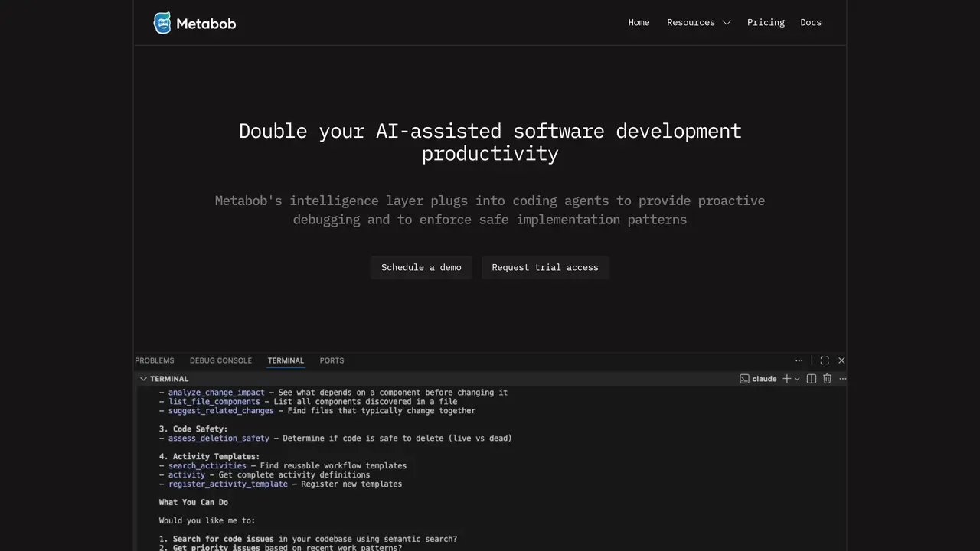Image resolution: width=980 pixels, height=551 pixels.
Task: Click search_activities in terminal output
Action: [207, 465]
